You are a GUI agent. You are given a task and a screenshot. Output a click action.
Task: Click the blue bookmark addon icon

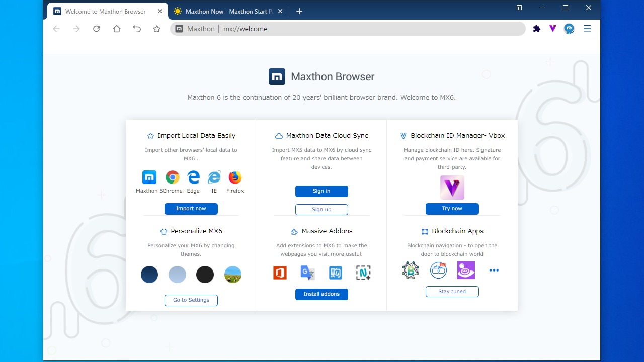click(336, 273)
